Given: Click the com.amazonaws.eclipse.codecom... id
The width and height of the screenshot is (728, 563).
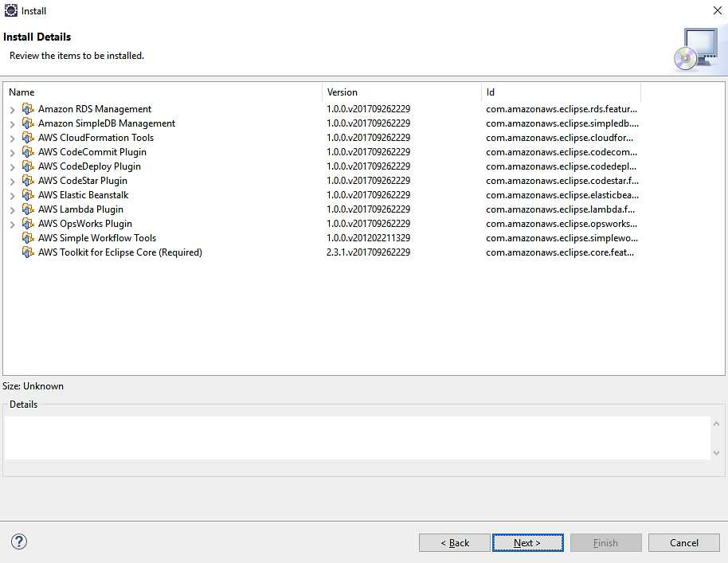Looking at the screenshot, I should [562, 152].
